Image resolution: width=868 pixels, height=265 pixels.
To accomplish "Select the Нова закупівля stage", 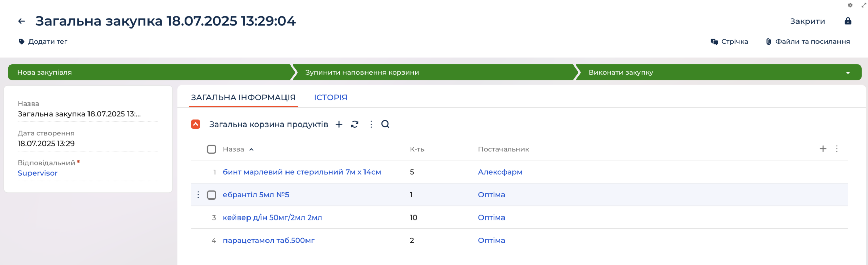I will click(149, 72).
